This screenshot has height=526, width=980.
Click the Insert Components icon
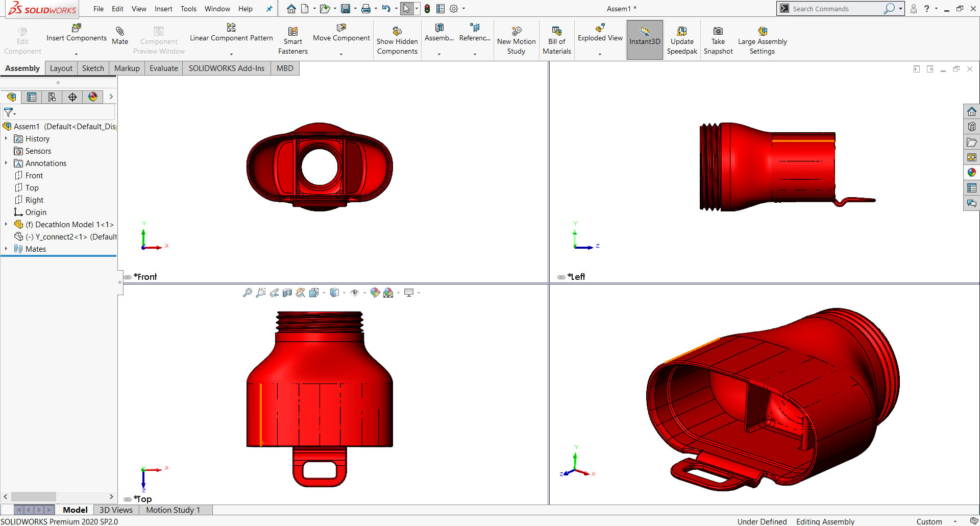tap(77, 28)
